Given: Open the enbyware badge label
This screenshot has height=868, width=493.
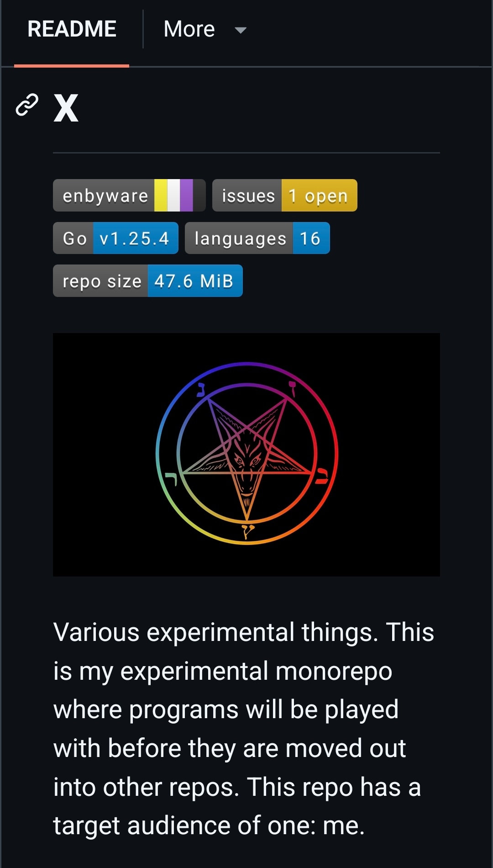Looking at the screenshot, I should pyautogui.click(x=105, y=196).
